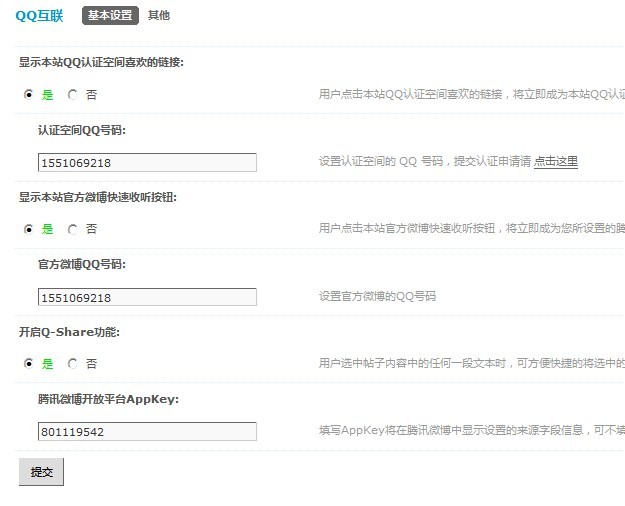This screenshot has height=506, width=625.
Task: Click the 腾讯微博开放平台AppKey field label
Action: pyautogui.click(x=108, y=399)
